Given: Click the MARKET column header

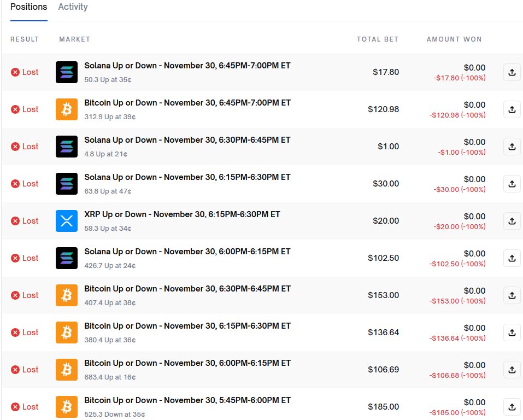Looking at the screenshot, I should point(75,39).
